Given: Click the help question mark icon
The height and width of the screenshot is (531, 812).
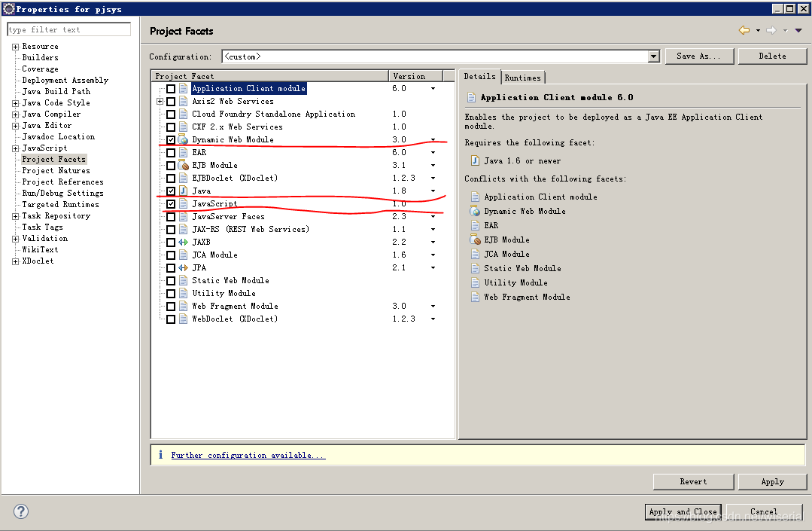Looking at the screenshot, I should (21, 512).
